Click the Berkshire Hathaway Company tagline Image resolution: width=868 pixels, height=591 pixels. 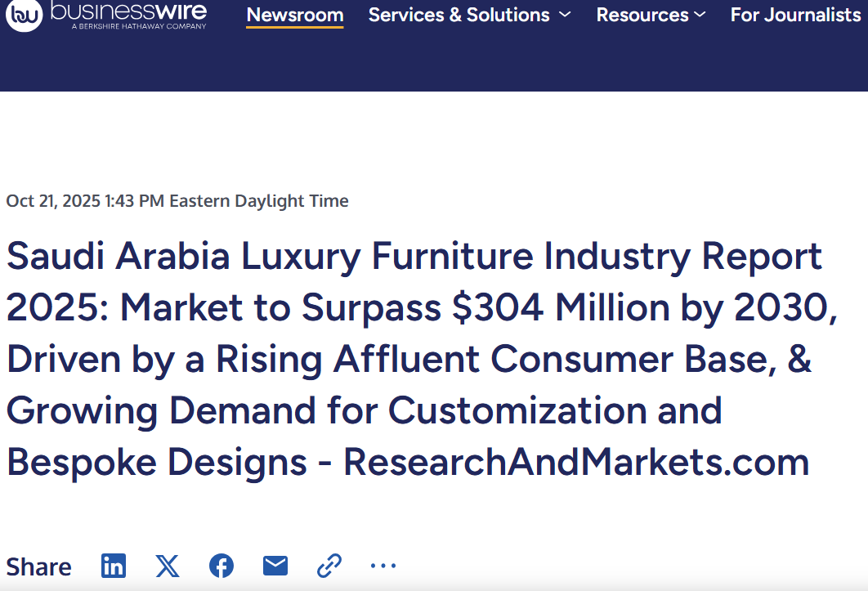click(x=139, y=26)
